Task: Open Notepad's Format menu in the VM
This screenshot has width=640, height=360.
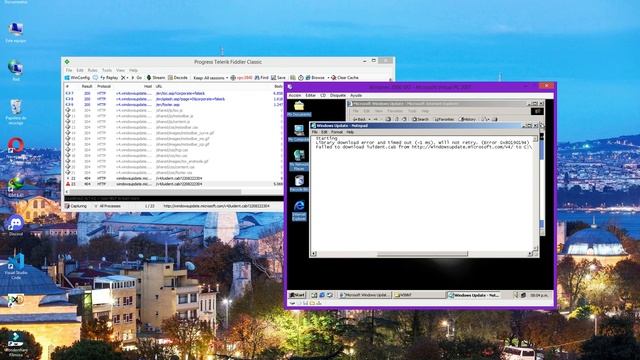Action: coord(337,132)
